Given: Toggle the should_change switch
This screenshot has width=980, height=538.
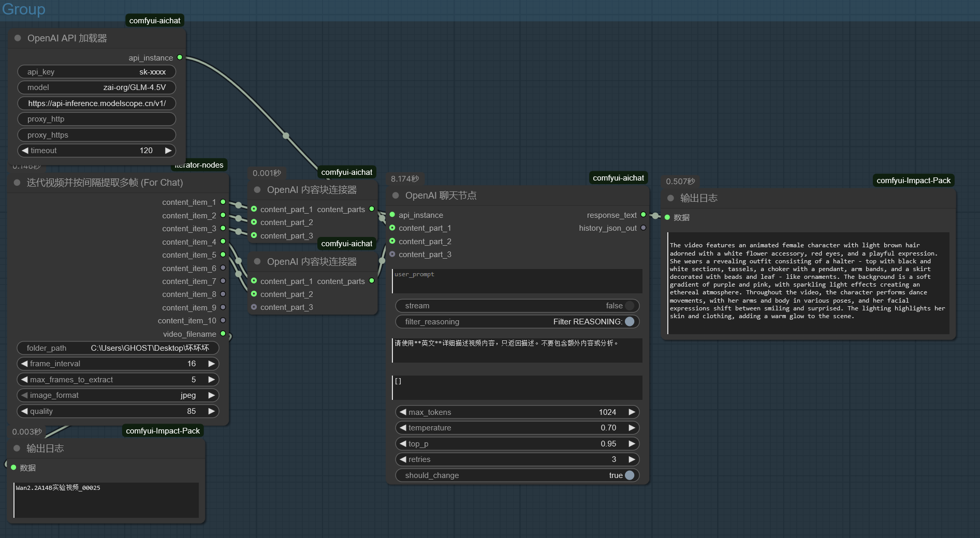Looking at the screenshot, I should tap(630, 475).
